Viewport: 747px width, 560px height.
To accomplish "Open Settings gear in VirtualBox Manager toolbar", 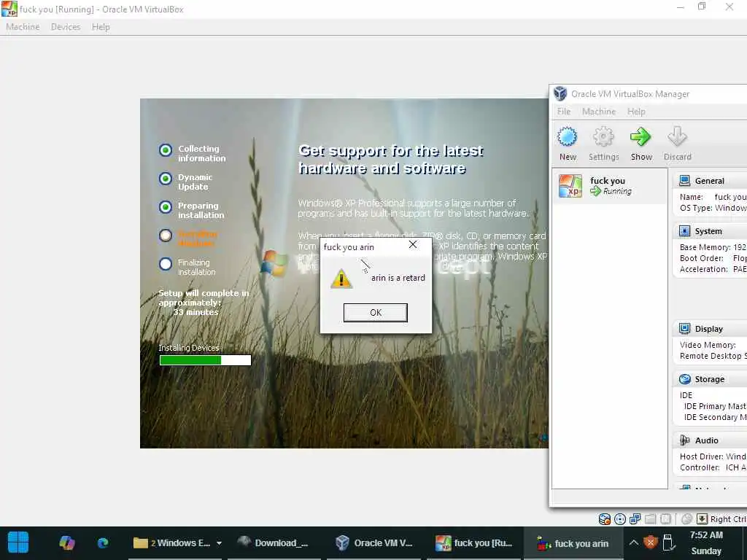I will coord(603,137).
